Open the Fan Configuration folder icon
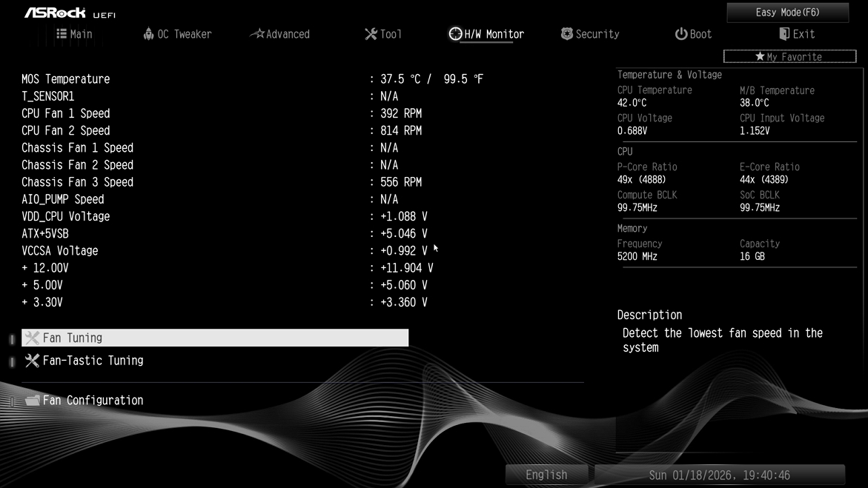Viewport: 868px width, 488px height. coord(31,400)
